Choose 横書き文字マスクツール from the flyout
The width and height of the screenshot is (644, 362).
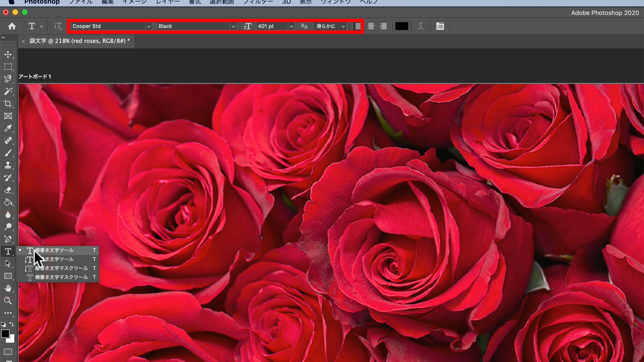click(58, 277)
